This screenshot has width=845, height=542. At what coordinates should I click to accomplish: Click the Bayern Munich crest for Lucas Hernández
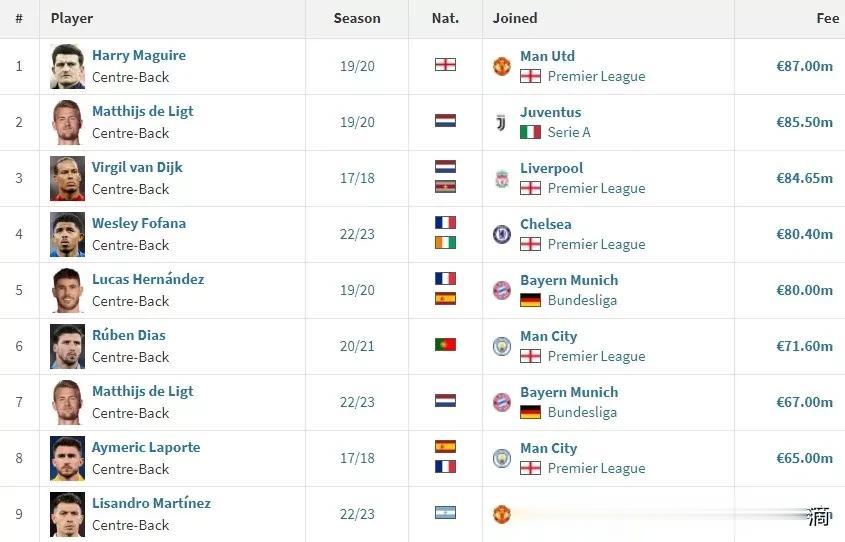click(x=502, y=290)
